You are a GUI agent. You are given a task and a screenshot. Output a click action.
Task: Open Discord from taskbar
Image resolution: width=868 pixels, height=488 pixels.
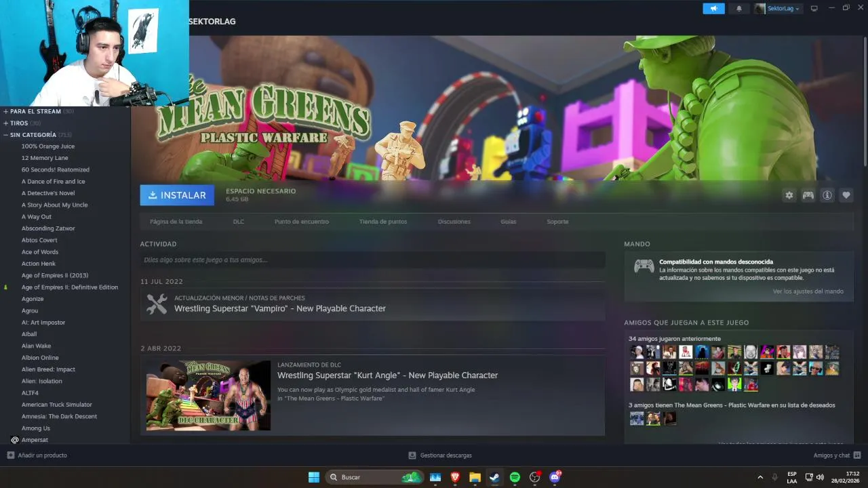[x=555, y=477]
